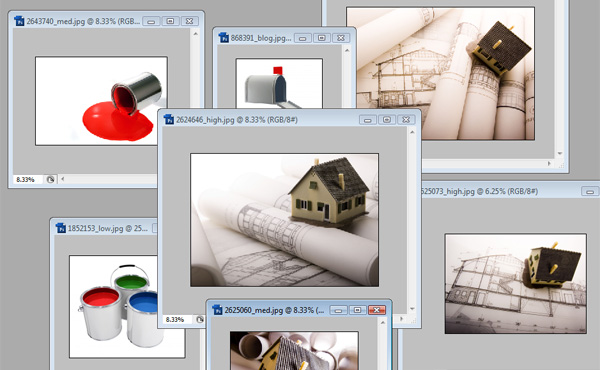Click the mailbox image in 868391_blog.jpg
This screenshot has width=600, height=370.
(279, 83)
